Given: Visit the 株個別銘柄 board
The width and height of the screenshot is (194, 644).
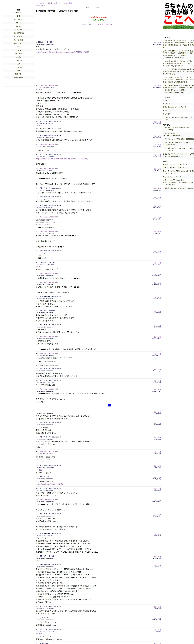Looking at the screenshot, I should (x=18, y=53).
